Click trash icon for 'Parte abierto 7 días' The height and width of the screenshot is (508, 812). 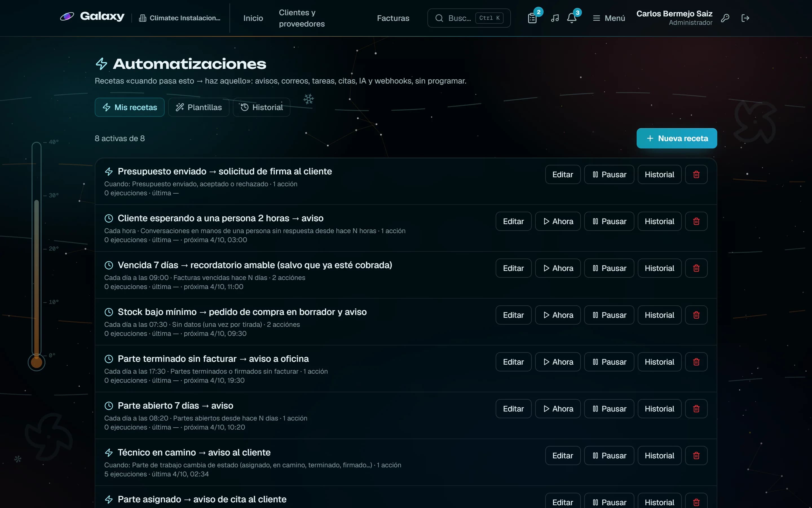pos(696,409)
